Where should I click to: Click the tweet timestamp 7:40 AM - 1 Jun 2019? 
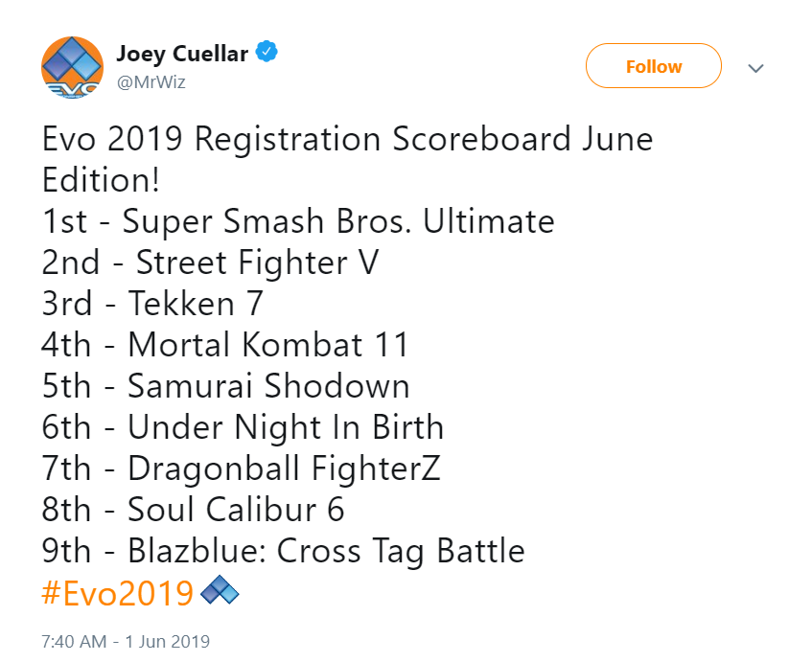pos(126,641)
